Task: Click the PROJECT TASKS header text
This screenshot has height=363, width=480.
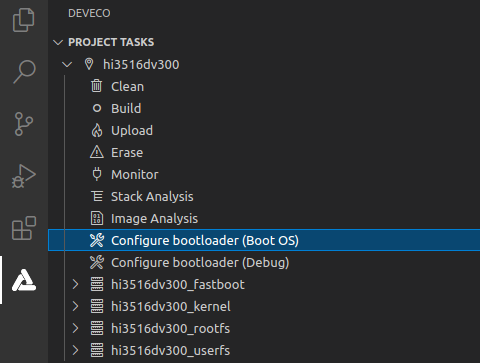Action: tap(111, 42)
